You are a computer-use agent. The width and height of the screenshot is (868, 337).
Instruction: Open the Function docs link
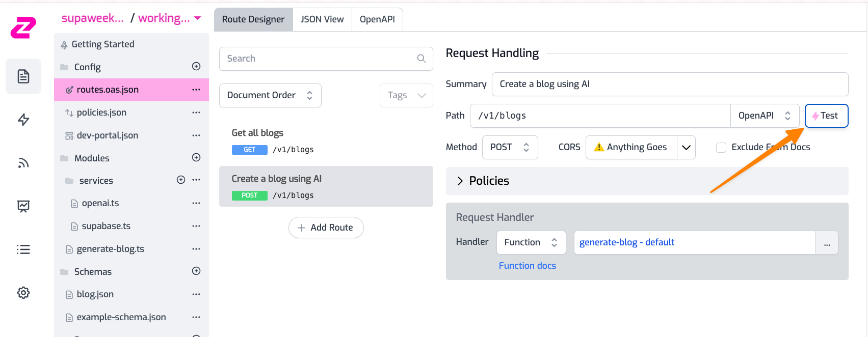(x=527, y=266)
